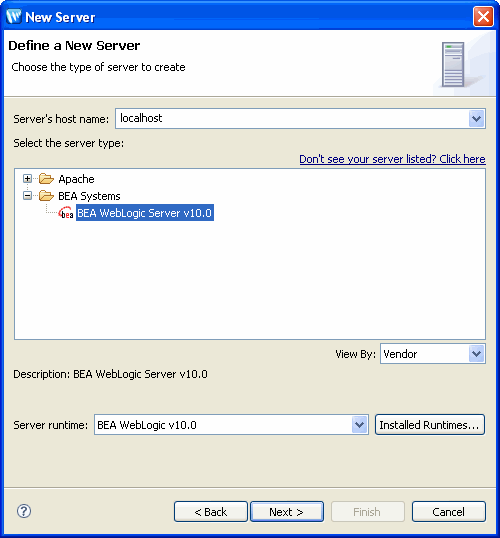Click the BEA Systems folder icon
Viewport: 500px width, 538px height.
coord(46,196)
